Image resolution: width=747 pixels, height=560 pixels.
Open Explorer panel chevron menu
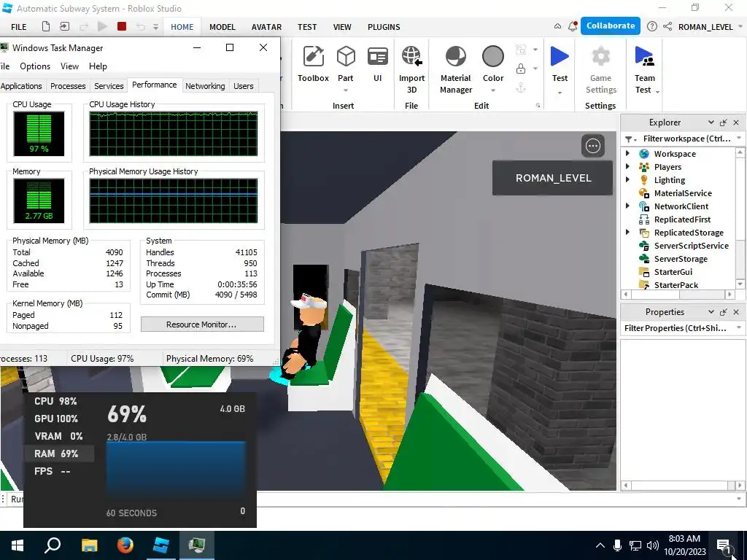coord(711,122)
